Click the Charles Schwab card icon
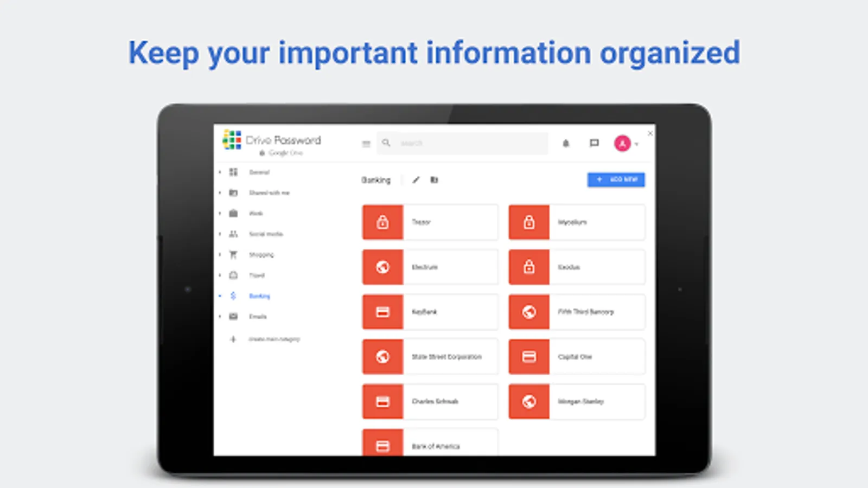Image resolution: width=868 pixels, height=488 pixels. point(383,402)
